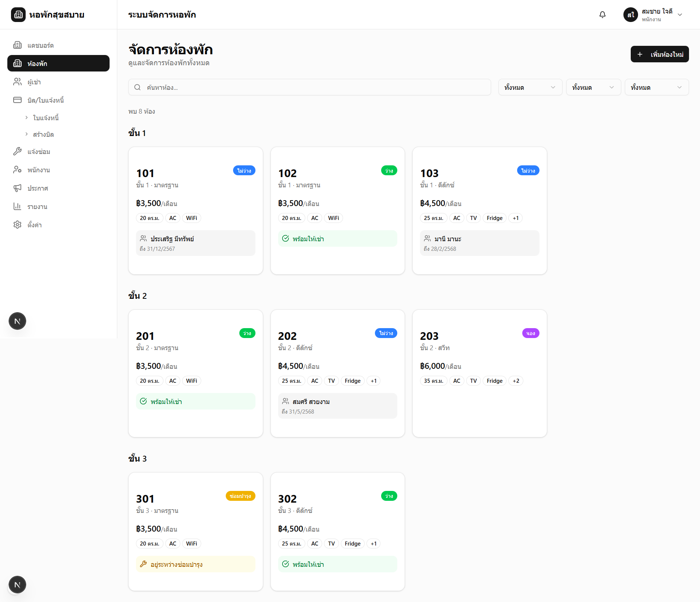This screenshot has height=602, width=700.
Task: Click the ประกาศ megaphone icon
Action: point(17,188)
